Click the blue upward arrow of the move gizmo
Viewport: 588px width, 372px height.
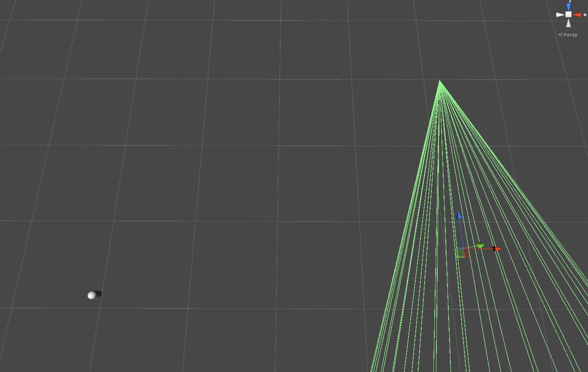click(x=458, y=214)
